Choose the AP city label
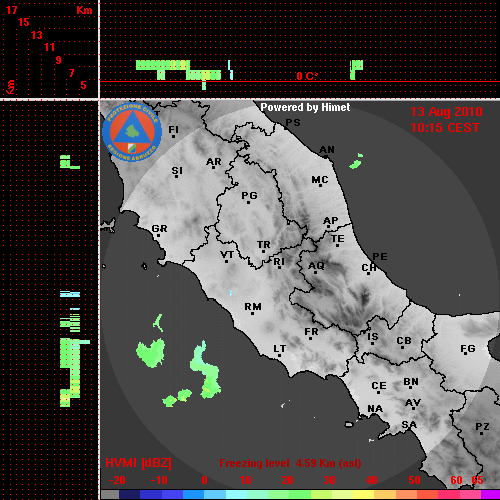 pos(331,221)
